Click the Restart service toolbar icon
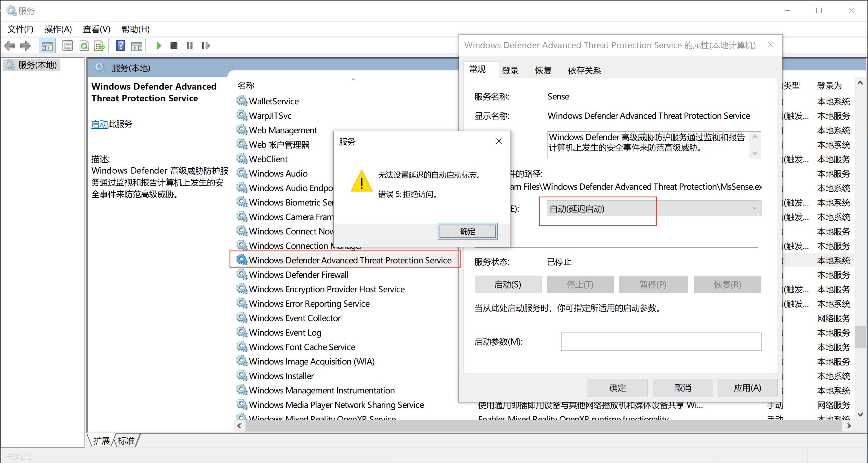Viewport: 868px width, 463px height. coord(206,45)
